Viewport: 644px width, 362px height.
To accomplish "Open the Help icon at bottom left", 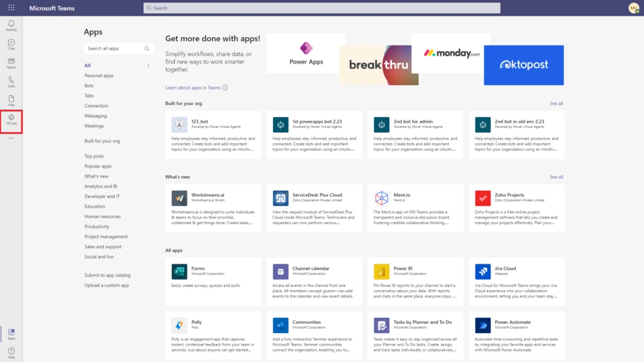I will click(11, 353).
